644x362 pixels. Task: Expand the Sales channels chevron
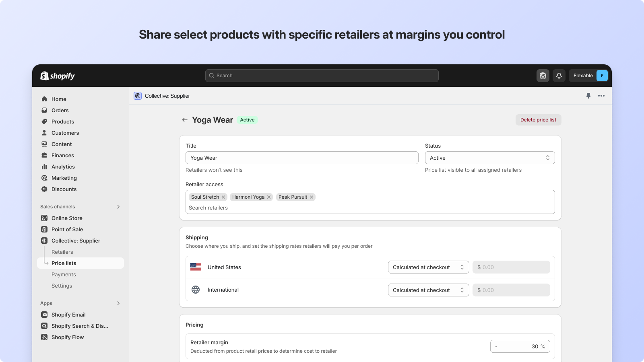118,207
